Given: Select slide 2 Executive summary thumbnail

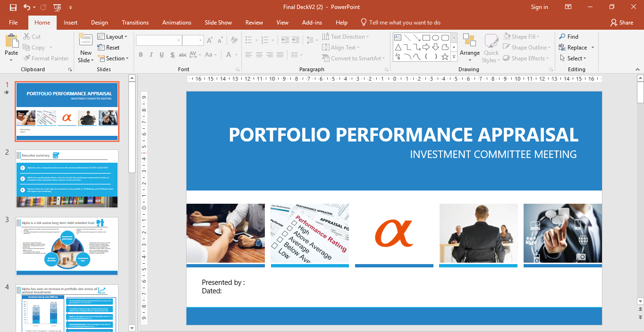Looking at the screenshot, I should [x=67, y=179].
